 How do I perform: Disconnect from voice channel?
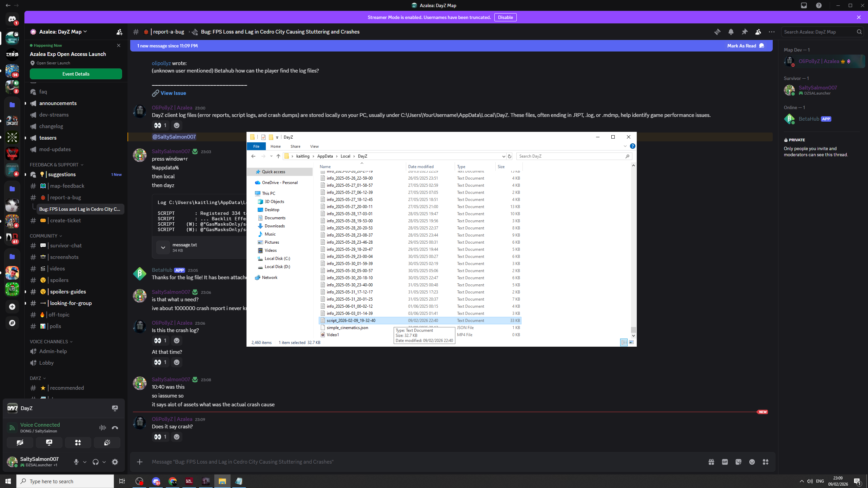pyautogui.click(x=115, y=428)
